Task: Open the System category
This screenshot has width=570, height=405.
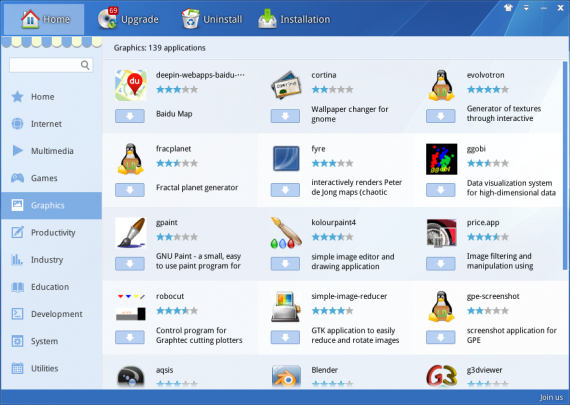Action: 51,341
